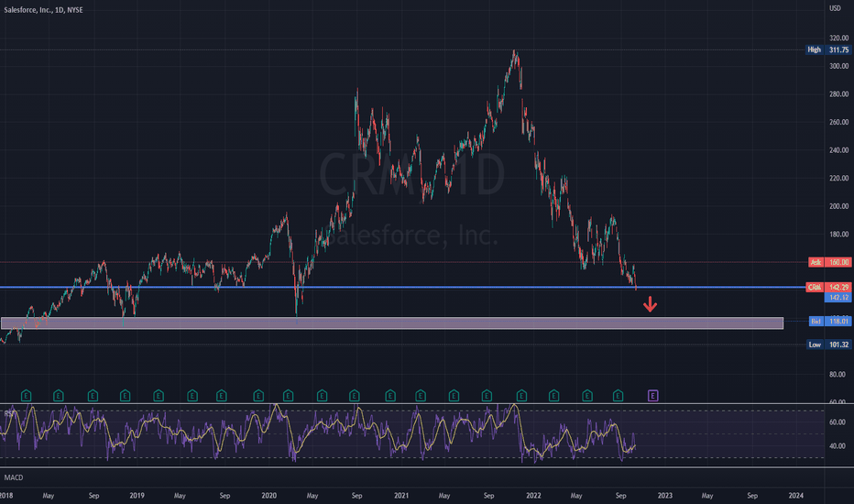The width and height of the screenshot is (854, 504).
Task: Click the 220.00 price axis label
Action: (x=838, y=178)
